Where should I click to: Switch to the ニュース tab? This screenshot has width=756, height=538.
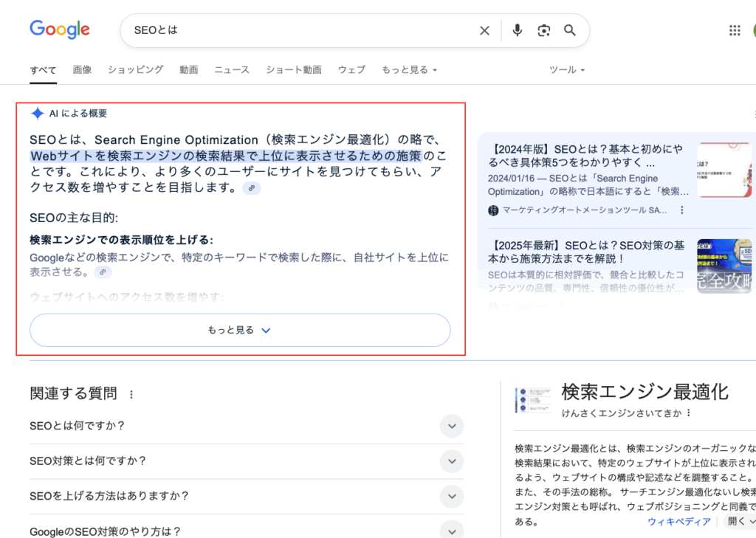pos(232,69)
